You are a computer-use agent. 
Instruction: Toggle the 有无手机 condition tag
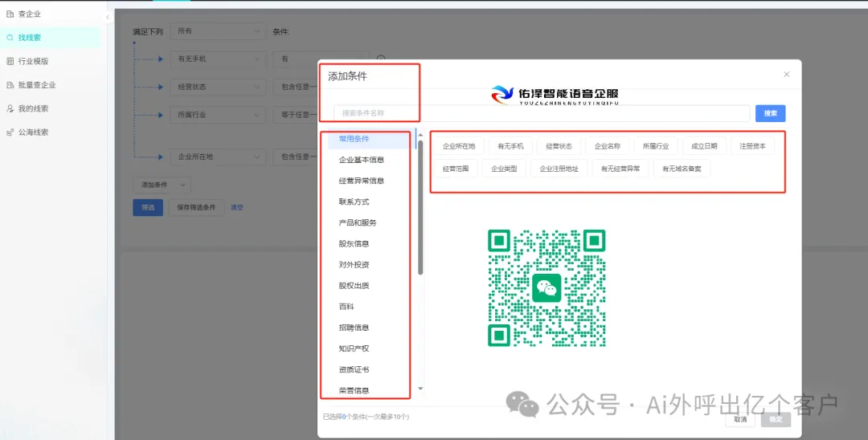(510, 146)
